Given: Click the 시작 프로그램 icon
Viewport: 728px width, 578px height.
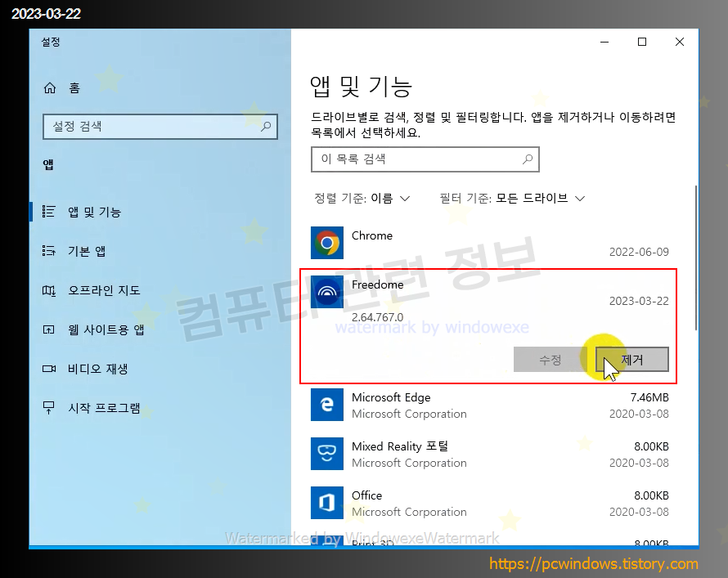Looking at the screenshot, I should [49, 408].
